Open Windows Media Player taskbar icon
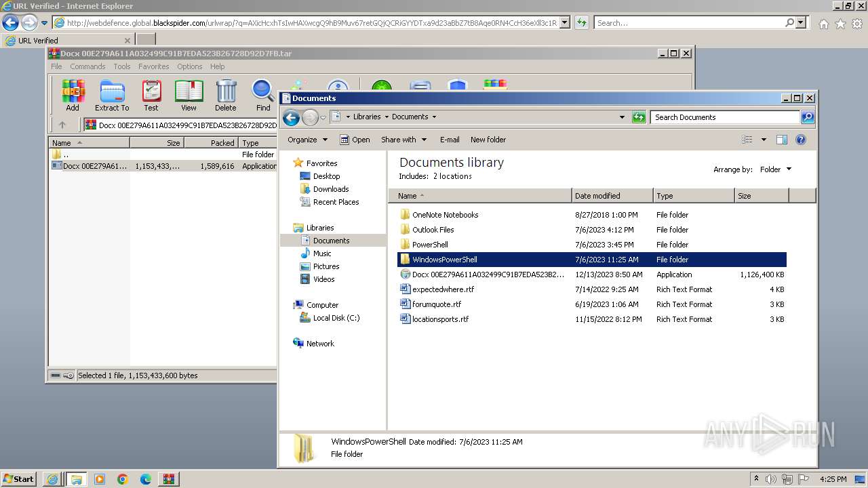This screenshot has height=488, width=868. point(100,479)
